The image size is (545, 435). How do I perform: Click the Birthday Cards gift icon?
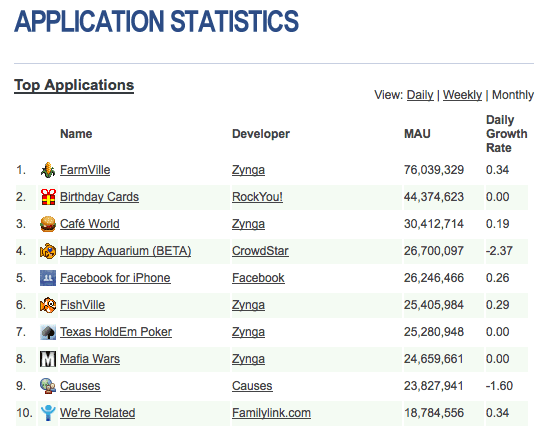tap(48, 197)
